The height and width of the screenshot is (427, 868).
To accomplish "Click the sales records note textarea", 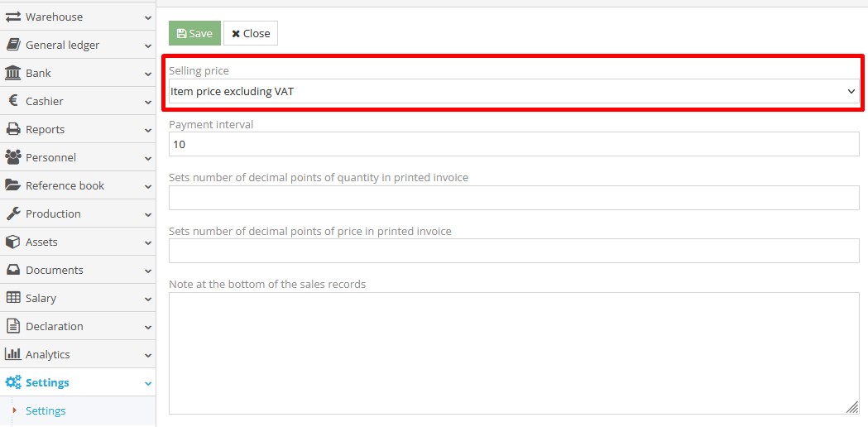I will (x=513, y=353).
